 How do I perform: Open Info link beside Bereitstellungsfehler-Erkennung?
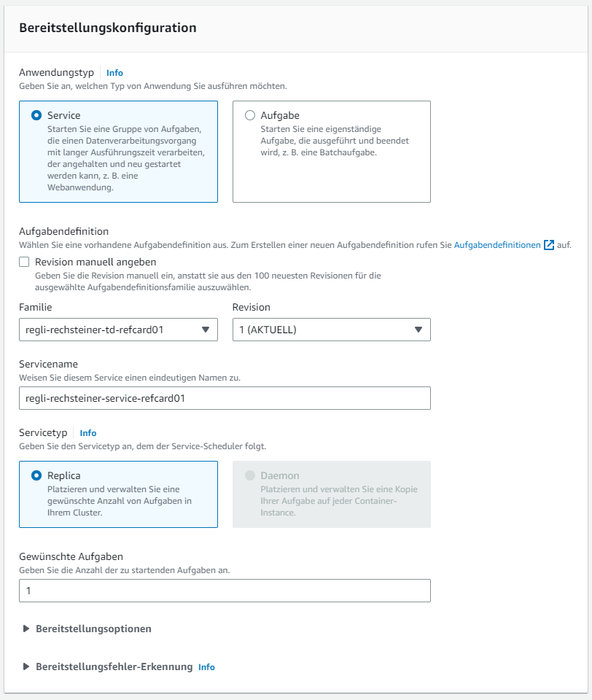(x=206, y=667)
